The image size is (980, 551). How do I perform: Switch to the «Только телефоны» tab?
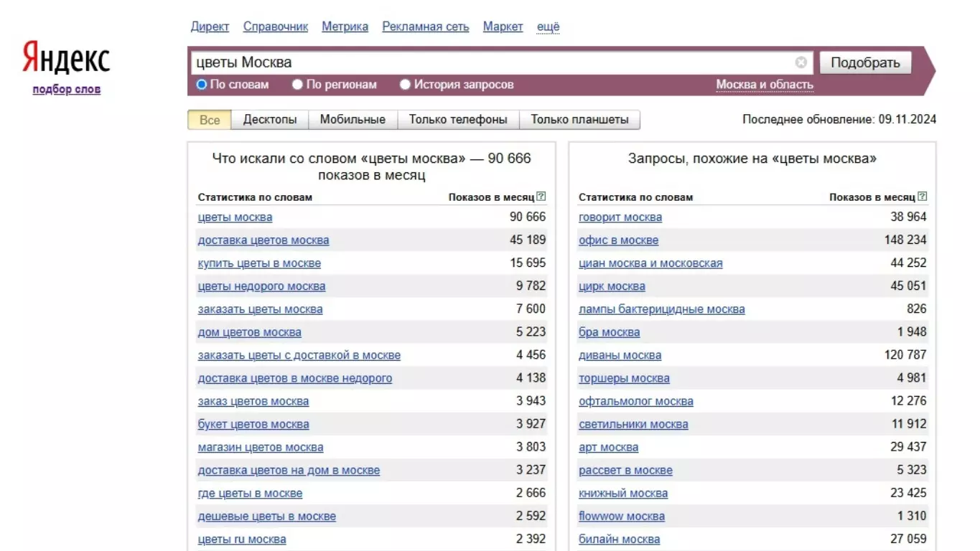(458, 120)
